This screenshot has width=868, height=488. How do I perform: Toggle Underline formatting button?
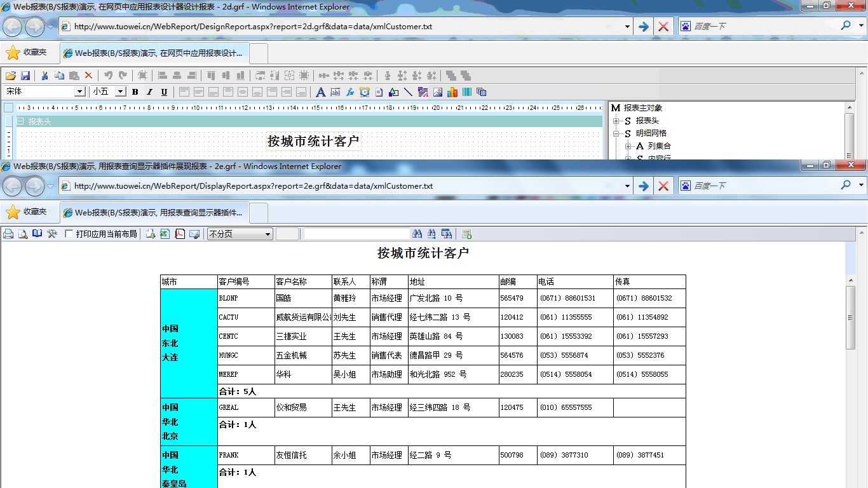(x=164, y=92)
